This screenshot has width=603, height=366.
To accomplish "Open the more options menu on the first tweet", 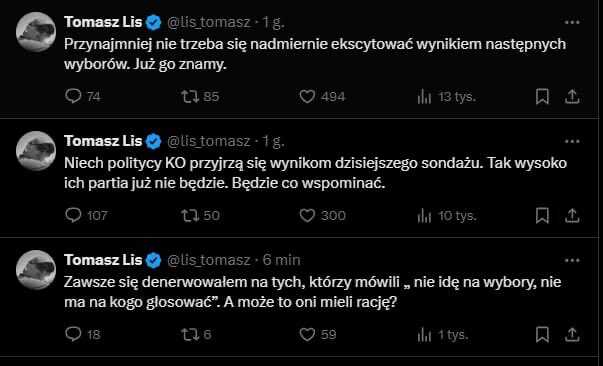I will click(572, 23).
